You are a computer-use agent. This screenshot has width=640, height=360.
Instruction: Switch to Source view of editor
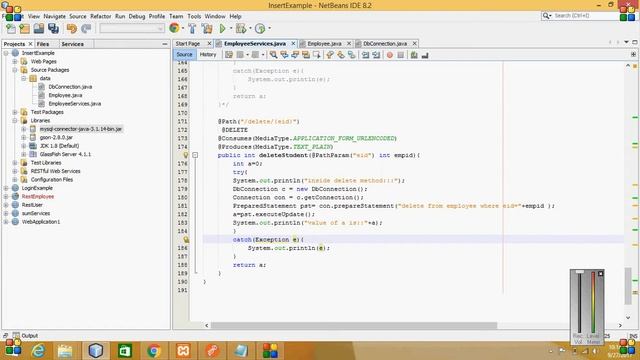point(184,54)
